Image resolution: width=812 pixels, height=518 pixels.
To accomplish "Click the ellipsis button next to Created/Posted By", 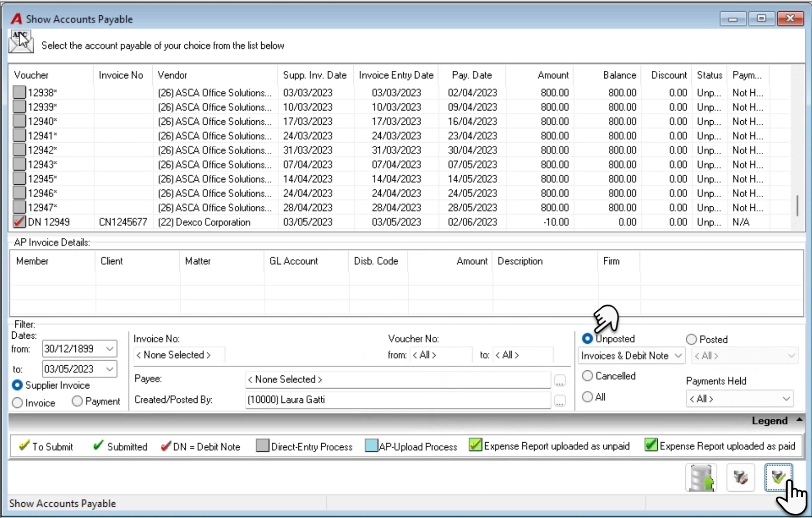I will point(560,401).
